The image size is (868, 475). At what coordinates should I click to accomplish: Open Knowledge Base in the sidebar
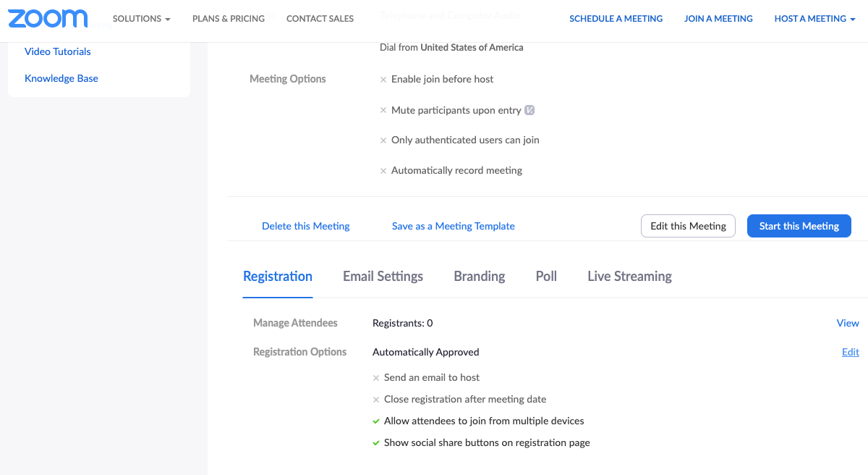coord(61,78)
